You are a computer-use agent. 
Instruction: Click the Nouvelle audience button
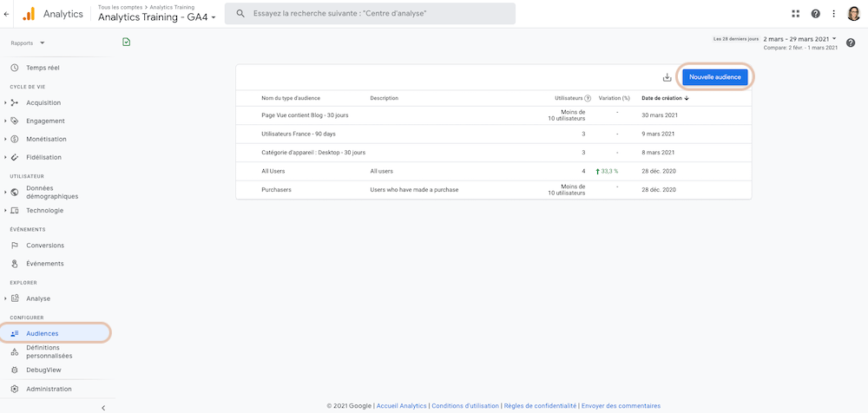point(714,77)
